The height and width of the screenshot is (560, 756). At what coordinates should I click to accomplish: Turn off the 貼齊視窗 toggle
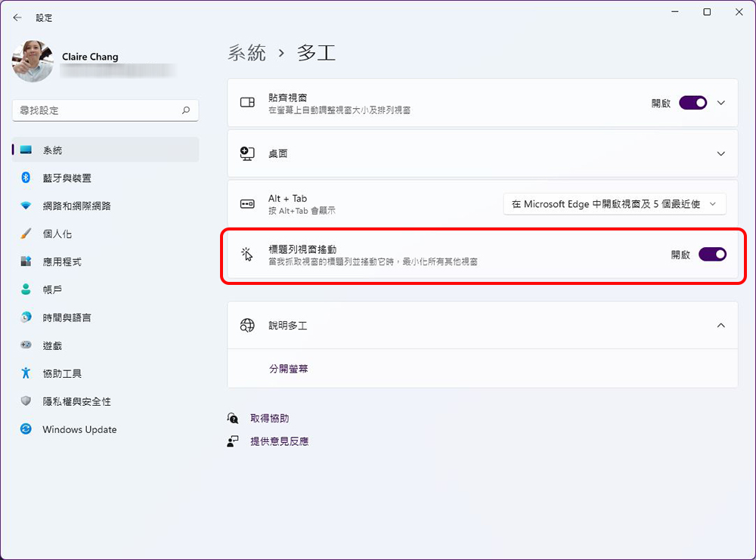(x=692, y=103)
